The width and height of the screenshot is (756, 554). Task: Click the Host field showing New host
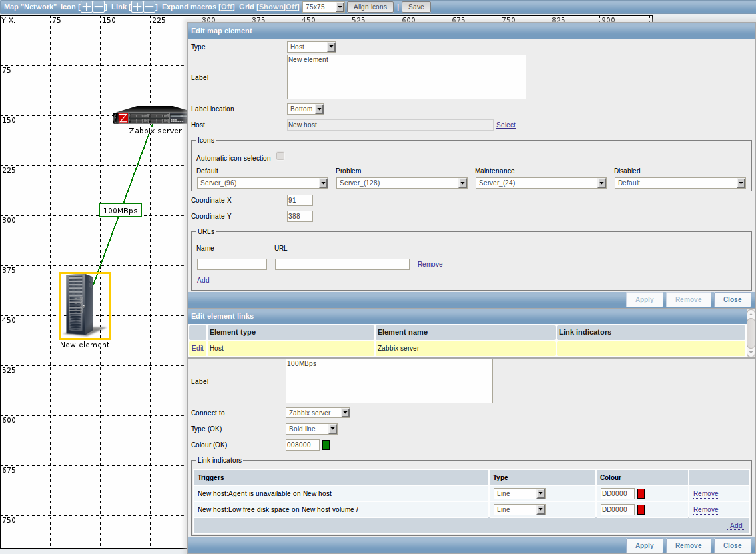tap(390, 125)
